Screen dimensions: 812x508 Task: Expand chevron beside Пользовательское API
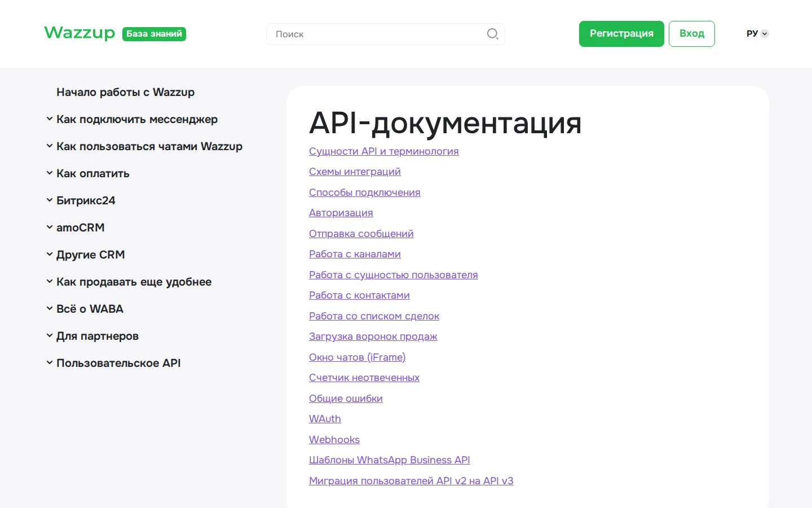[50, 363]
